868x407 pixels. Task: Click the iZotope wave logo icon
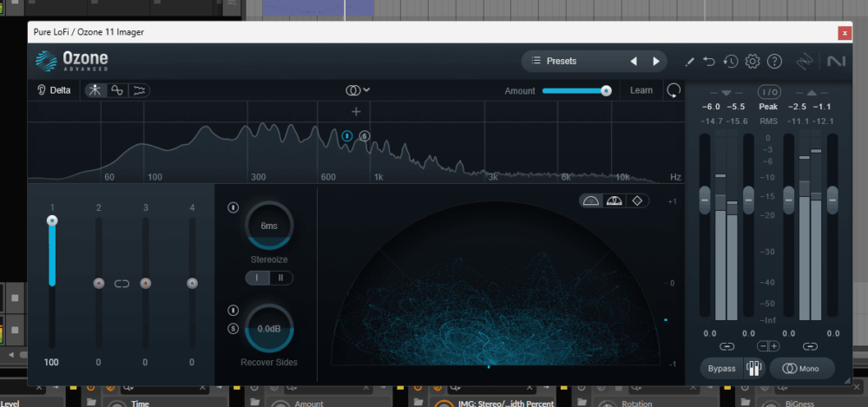805,62
